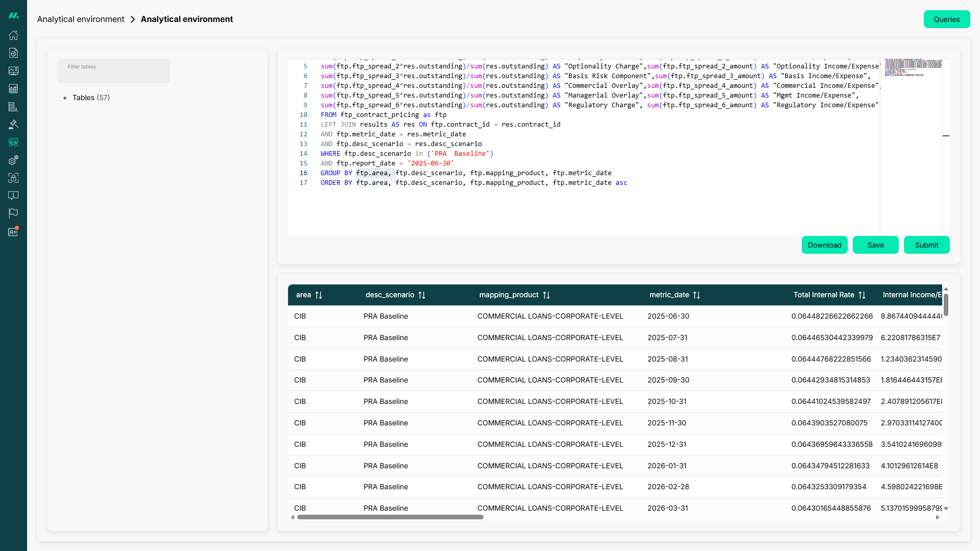This screenshot has width=980, height=551.
Task: Submit the SQL query
Action: [926, 245]
